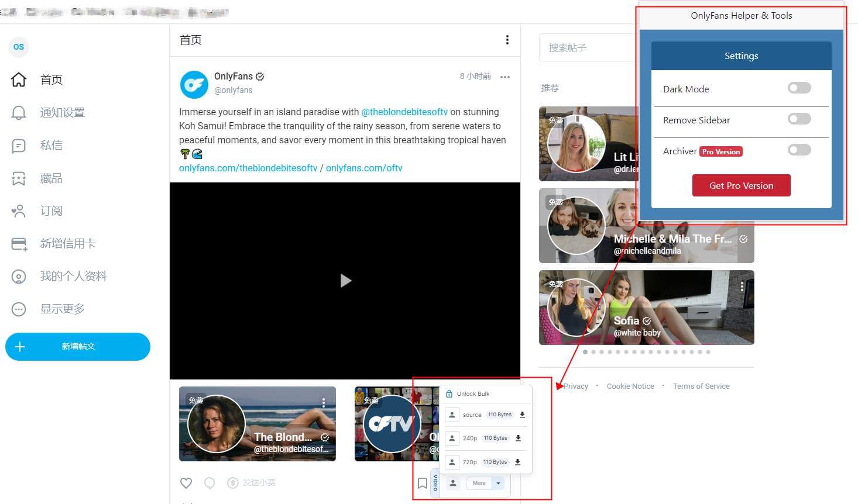858x504 pixels.
Task: Open The Blonde profile card thumbnail
Action: pyautogui.click(x=258, y=424)
